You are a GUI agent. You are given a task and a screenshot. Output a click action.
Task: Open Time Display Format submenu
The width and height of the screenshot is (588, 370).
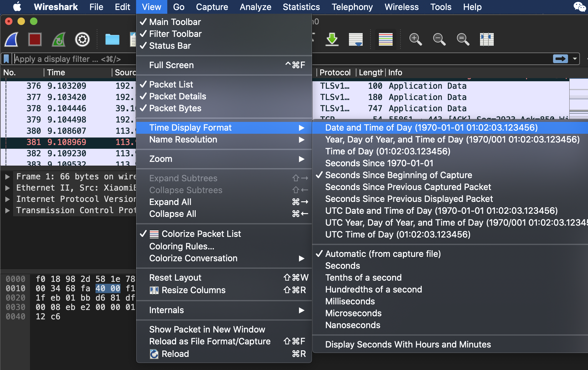click(224, 127)
